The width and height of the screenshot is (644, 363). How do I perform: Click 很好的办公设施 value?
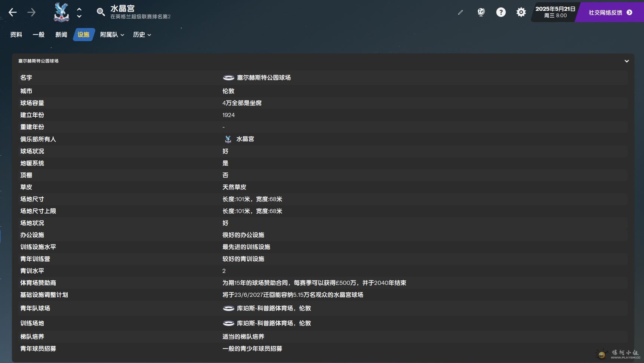click(243, 235)
